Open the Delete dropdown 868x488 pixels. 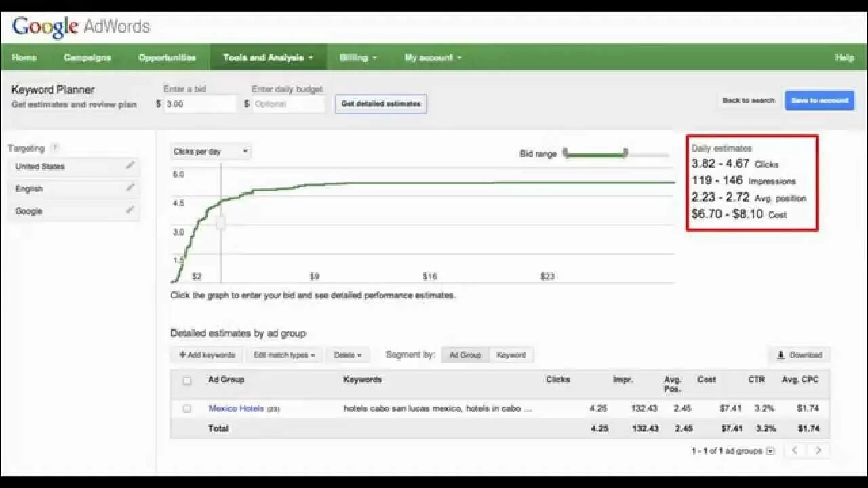coord(347,355)
